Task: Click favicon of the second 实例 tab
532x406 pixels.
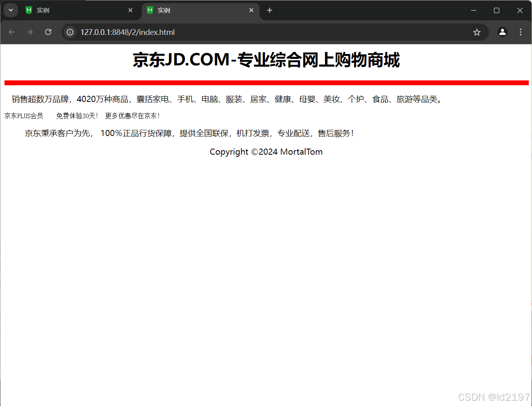Action: (x=150, y=10)
